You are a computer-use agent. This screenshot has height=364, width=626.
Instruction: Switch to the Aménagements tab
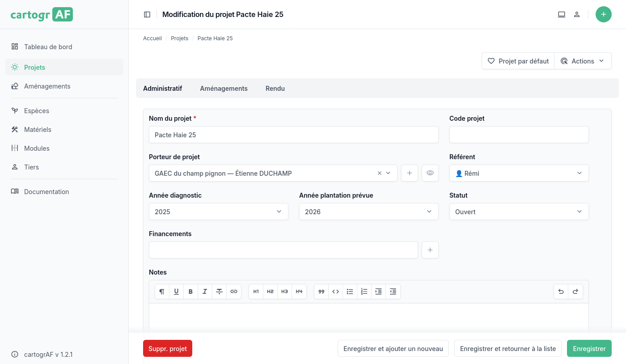click(224, 89)
